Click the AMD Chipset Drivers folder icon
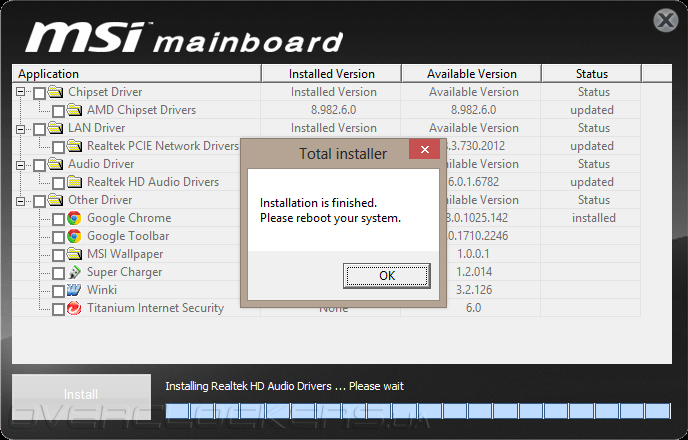Screen dimensions: 688x440 74,110
